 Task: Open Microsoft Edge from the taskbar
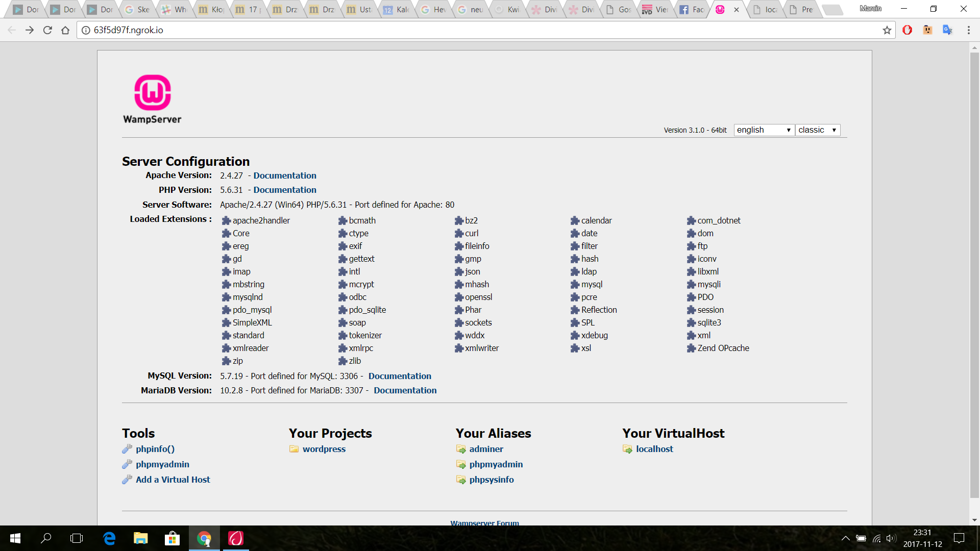[109, 538]
